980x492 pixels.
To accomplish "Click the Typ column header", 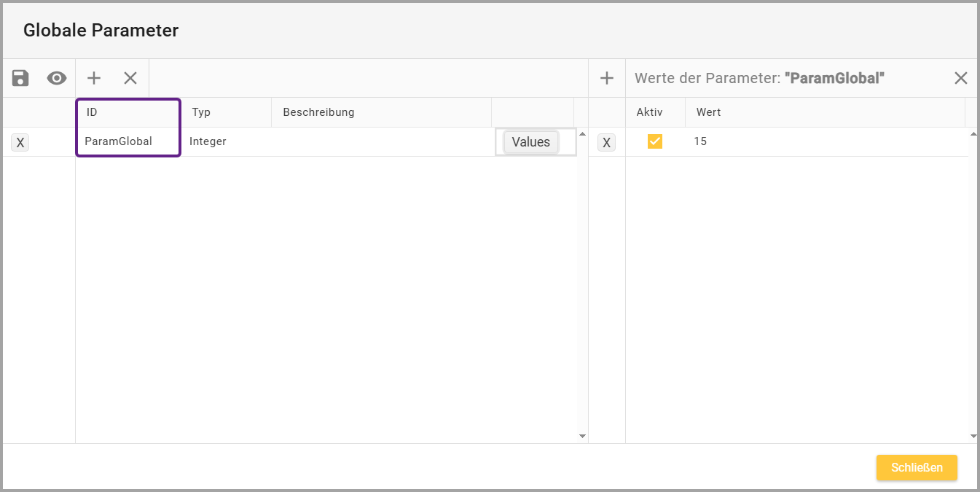I will point(201,112).
